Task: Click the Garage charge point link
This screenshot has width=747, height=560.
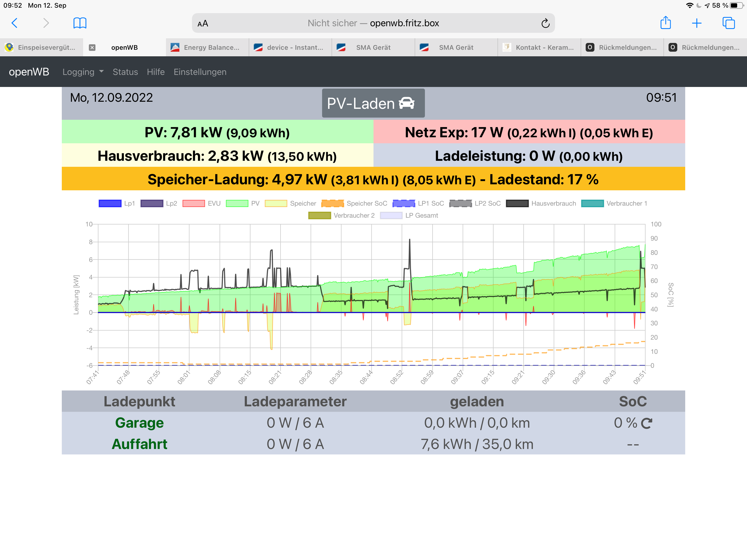Action: click(139, 423)
